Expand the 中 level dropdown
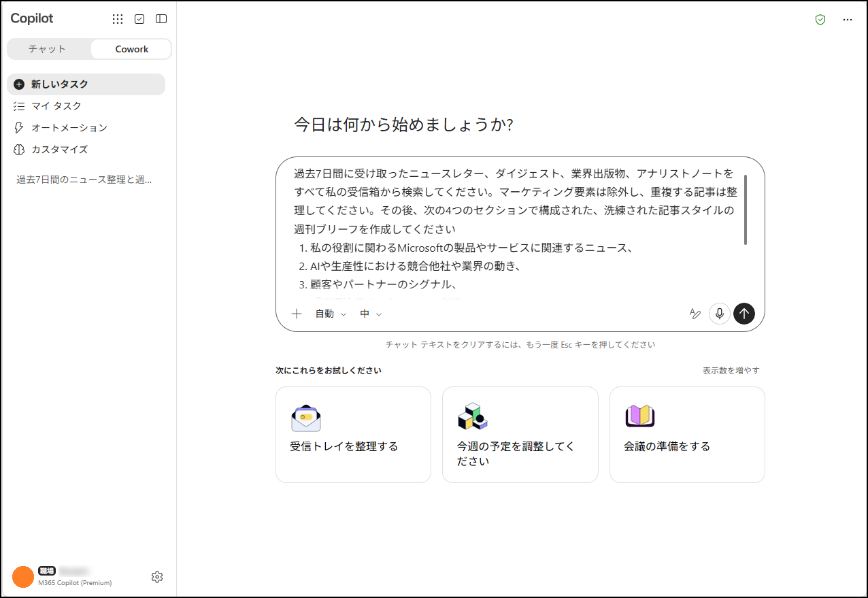The image size is (868, 598). coord(371,314)
